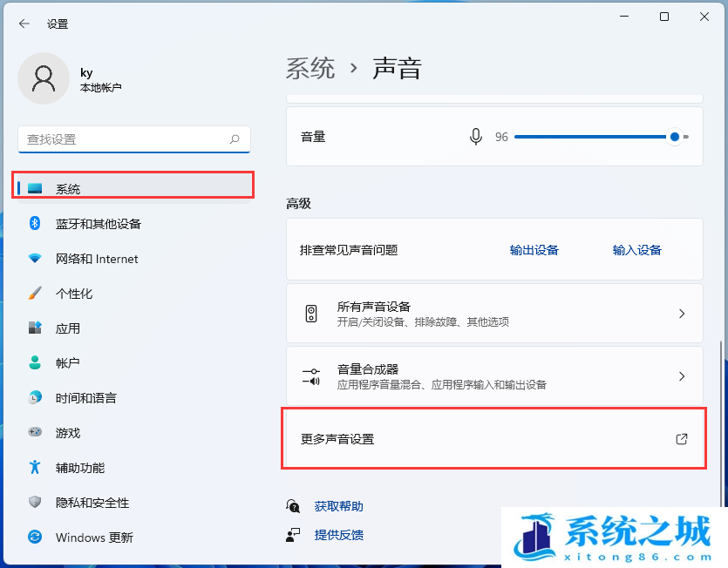
Task: Select the Gaming category
Action: [67, 433]
